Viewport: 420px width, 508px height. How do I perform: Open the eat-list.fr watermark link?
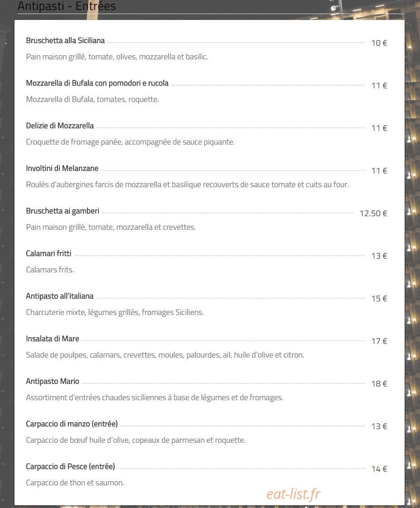[294, 494]
